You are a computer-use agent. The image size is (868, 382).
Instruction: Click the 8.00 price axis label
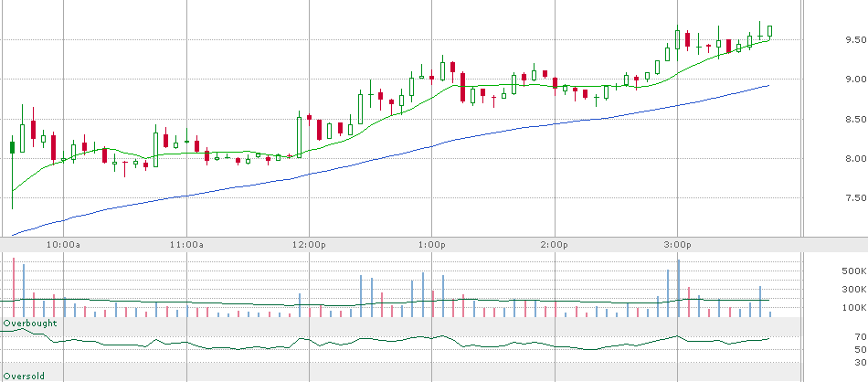tap(855, 158)
